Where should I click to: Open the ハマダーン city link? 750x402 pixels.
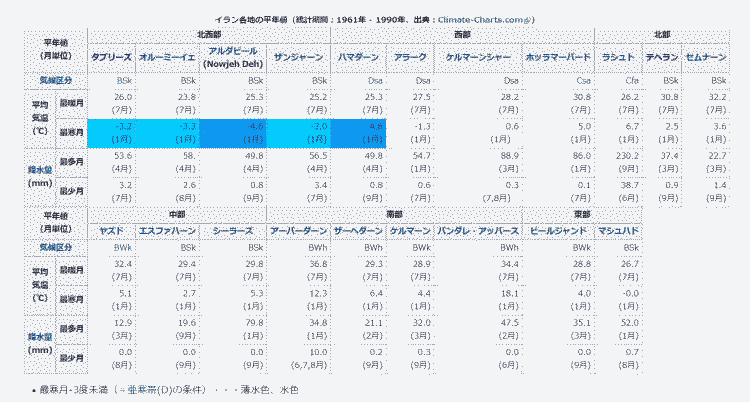point(358,58)
